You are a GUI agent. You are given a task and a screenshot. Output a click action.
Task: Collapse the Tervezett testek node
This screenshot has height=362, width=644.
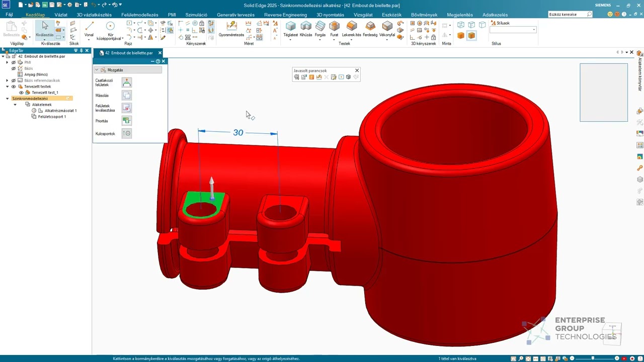(7, 86)
